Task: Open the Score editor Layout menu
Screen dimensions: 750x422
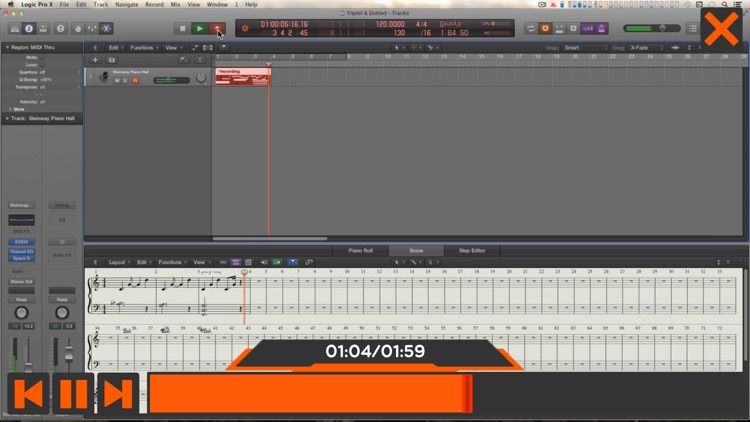Action: pos(119,262)
